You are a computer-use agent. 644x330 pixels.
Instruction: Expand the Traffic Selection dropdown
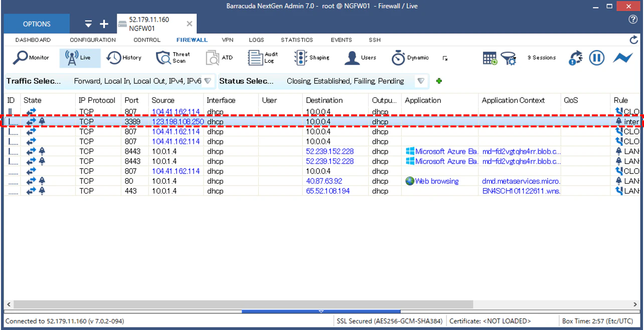(x=208, y=81)
